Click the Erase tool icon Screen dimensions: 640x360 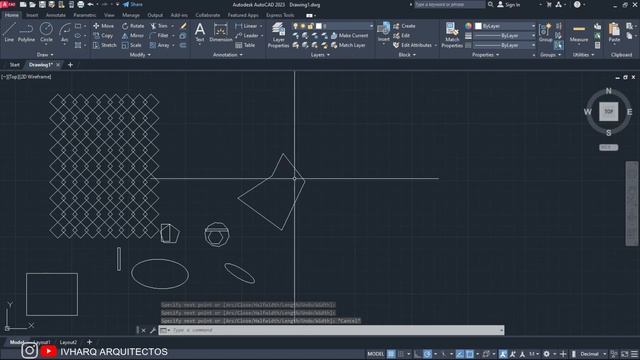click(183, 26)
